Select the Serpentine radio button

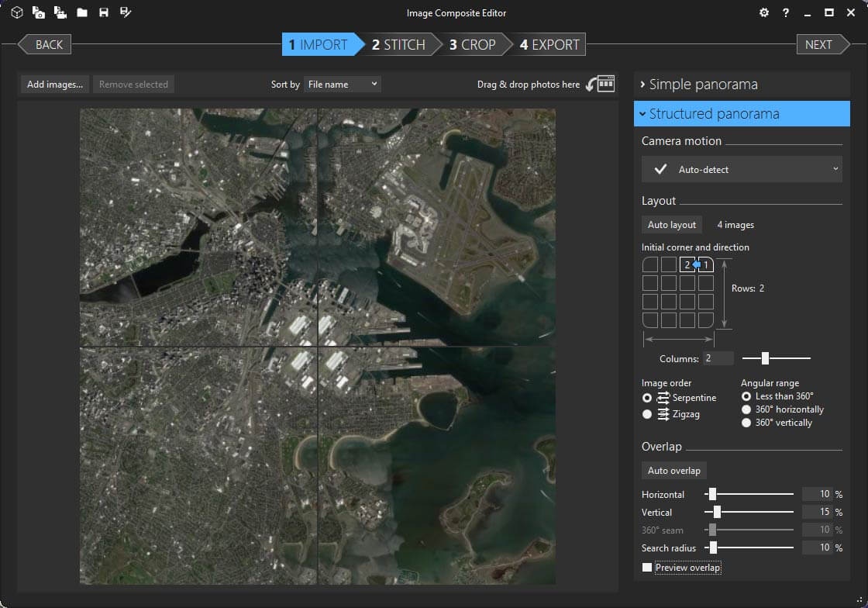click(x=646, y=398)
